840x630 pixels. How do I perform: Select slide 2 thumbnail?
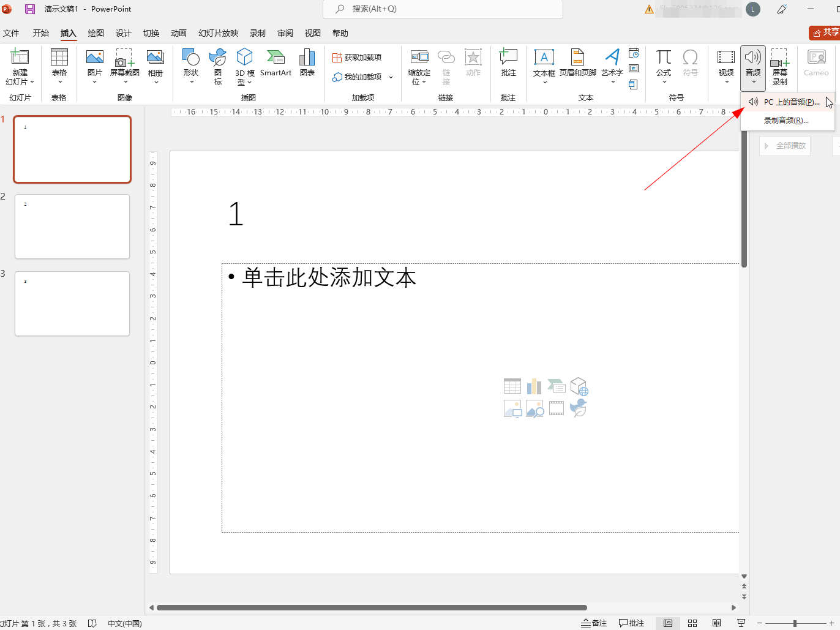tap(72, 227)
